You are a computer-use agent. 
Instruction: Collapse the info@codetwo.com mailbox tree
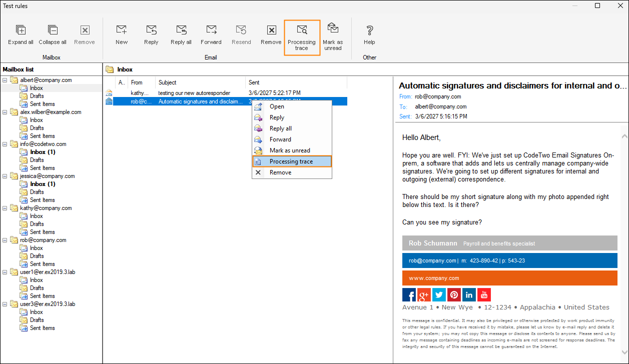[x=5, y=144]
